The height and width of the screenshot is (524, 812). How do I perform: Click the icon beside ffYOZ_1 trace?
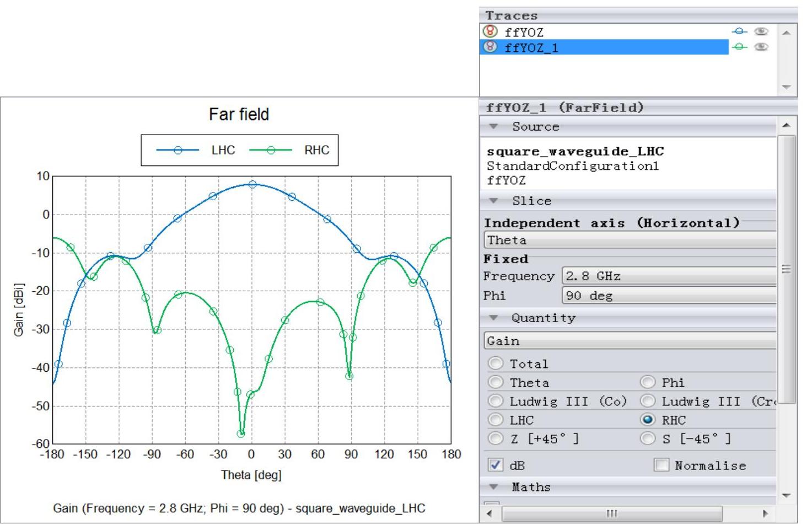pyautogui.click(x=490, y=47)
